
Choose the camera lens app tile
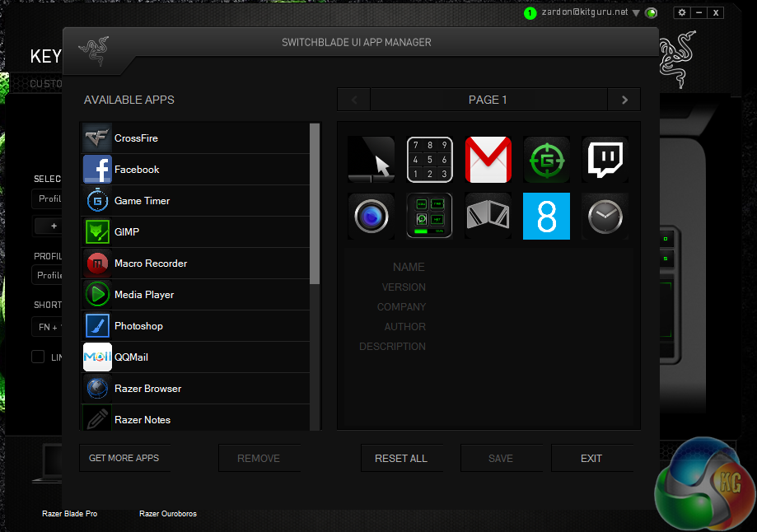(371, 216)
